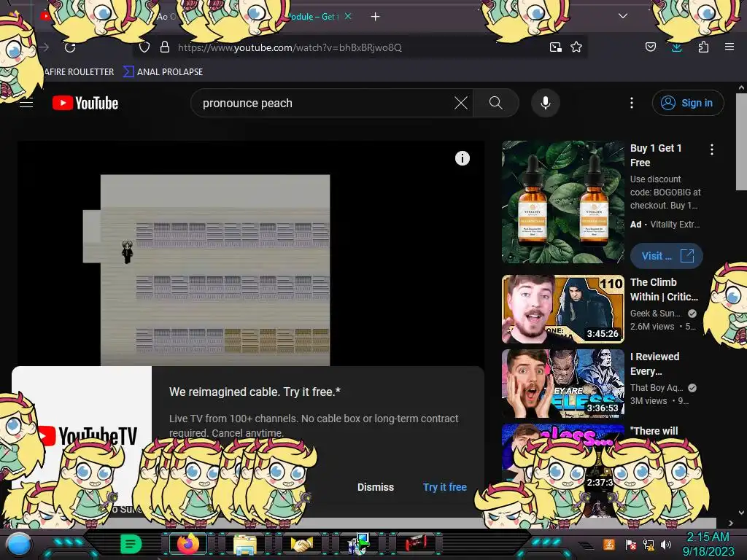Open YouTube settings three-dot menu
The height and width of the screenshot is (560, 747).
632,103
